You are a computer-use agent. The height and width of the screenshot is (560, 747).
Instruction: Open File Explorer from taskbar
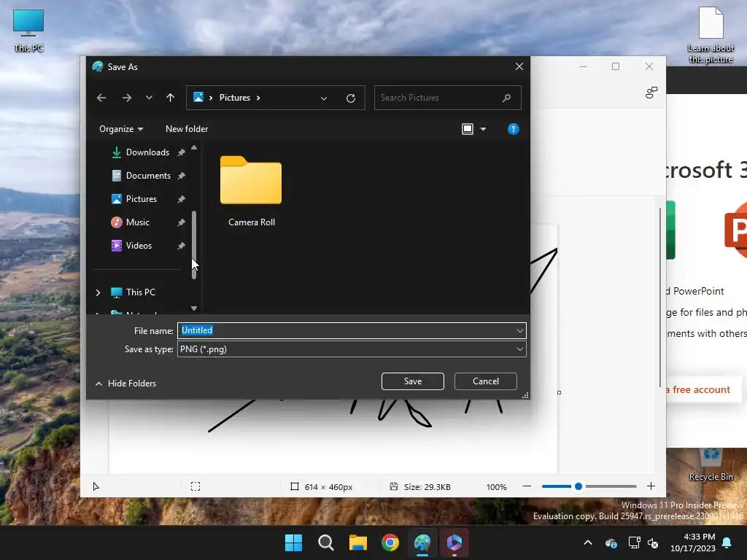pos(357,542)
